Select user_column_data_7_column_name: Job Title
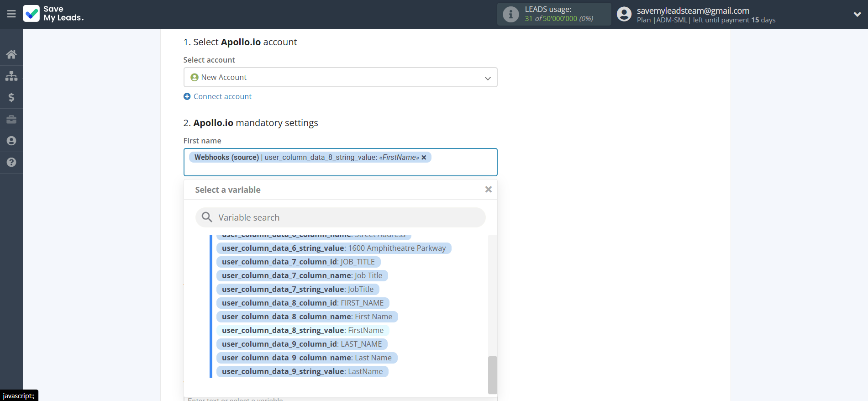Viewport: 868px width, 401px height. [302, 275]
